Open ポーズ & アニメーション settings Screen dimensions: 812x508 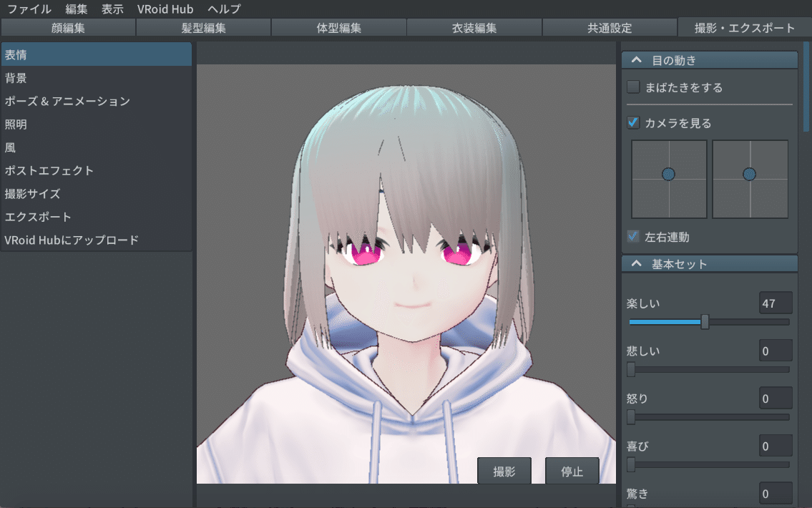tap(97, 101)
